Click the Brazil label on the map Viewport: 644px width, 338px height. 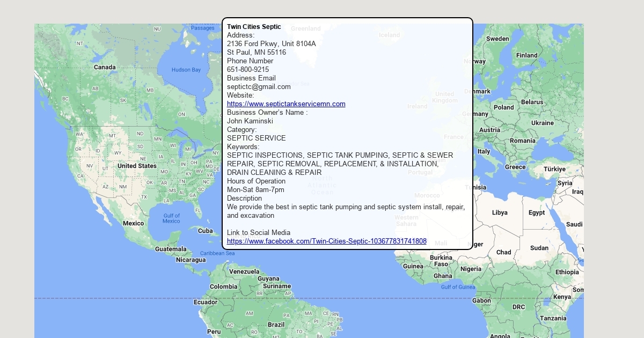coord(276,325)
